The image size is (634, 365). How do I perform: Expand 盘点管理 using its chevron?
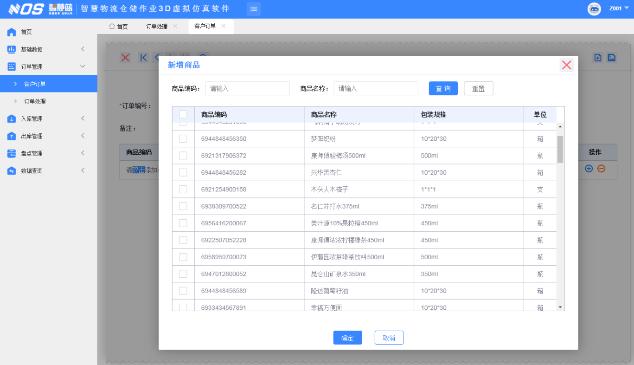pyautogui.click(x=83, y=153)
